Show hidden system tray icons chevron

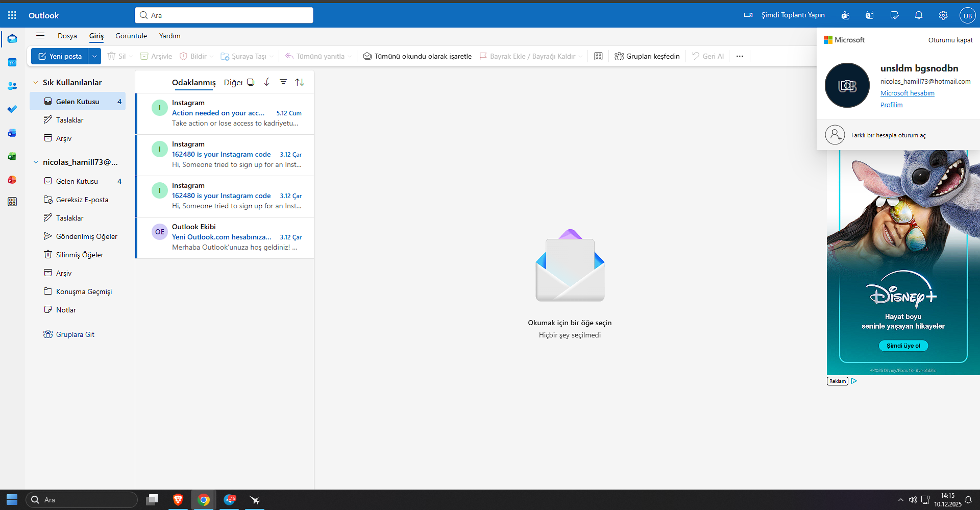point(900,500)
